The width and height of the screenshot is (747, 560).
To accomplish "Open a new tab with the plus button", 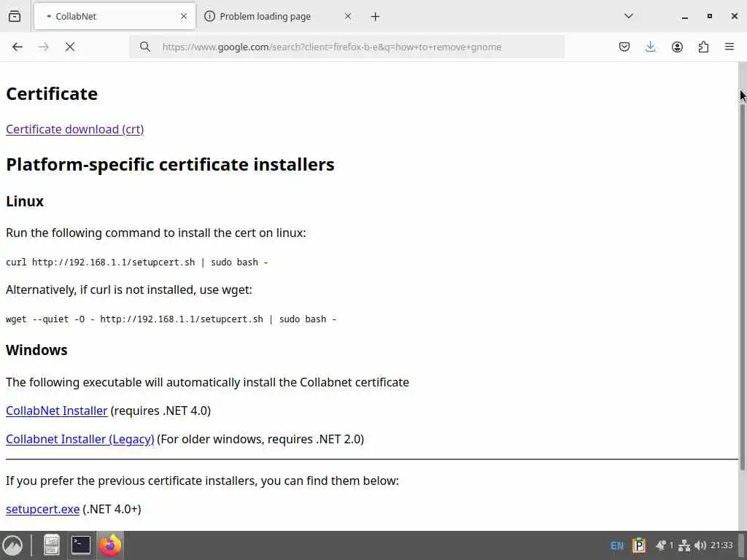I will tap(376, 17).
